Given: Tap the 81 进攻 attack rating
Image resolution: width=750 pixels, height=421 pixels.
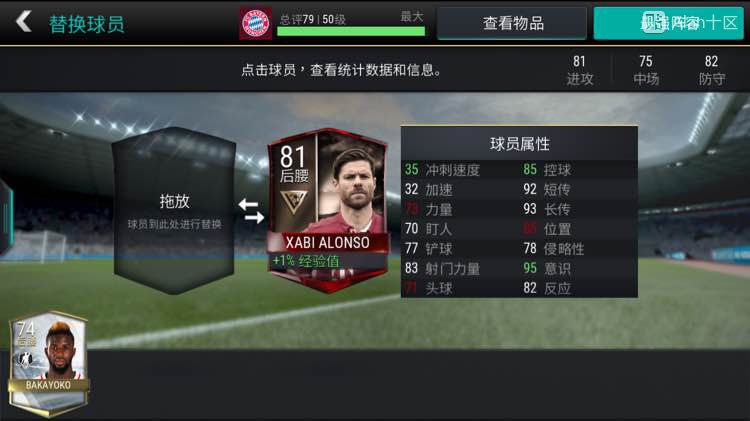Looking at the screenshot, I should click(x=580, y=70).
